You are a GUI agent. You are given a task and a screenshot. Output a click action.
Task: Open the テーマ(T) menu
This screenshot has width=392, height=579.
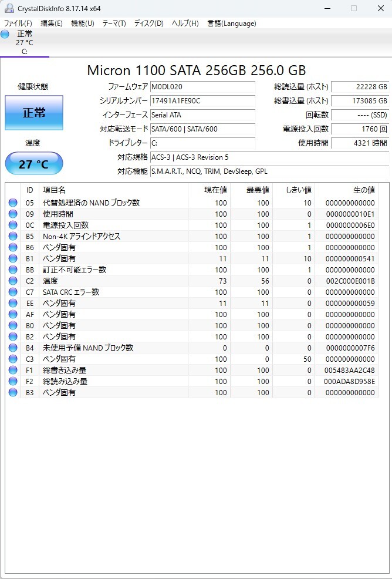(114, 23)
